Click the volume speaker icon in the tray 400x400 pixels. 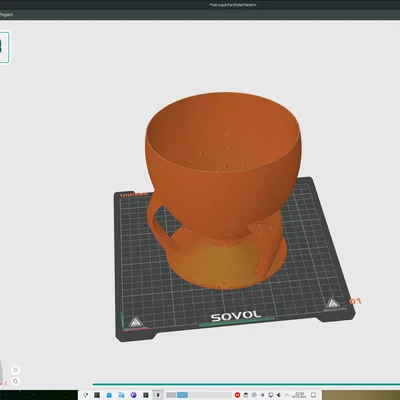[x=279, y=395]
